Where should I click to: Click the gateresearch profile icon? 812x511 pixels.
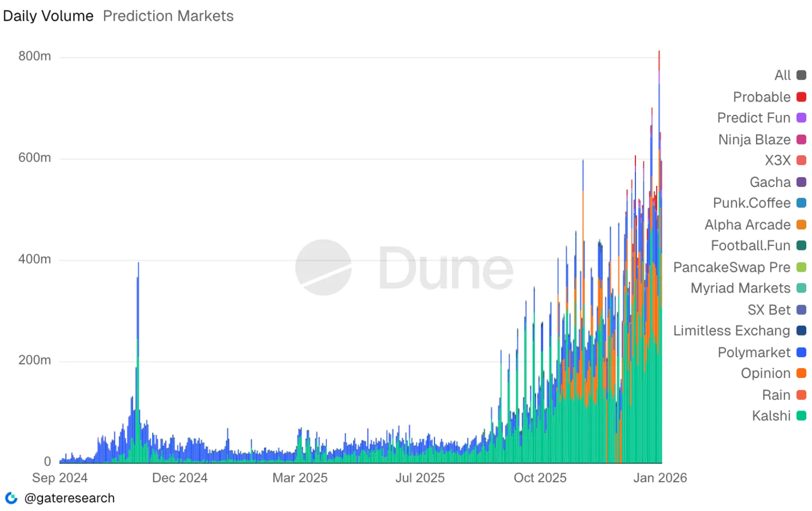11,498
